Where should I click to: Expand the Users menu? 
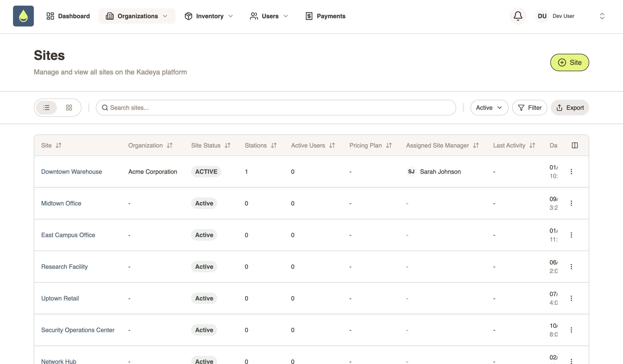tap(269, 16)
